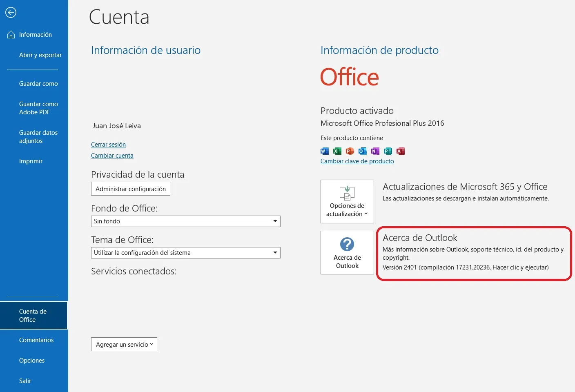
Task: Click the Word app icon
Action: tap(325, 151)
